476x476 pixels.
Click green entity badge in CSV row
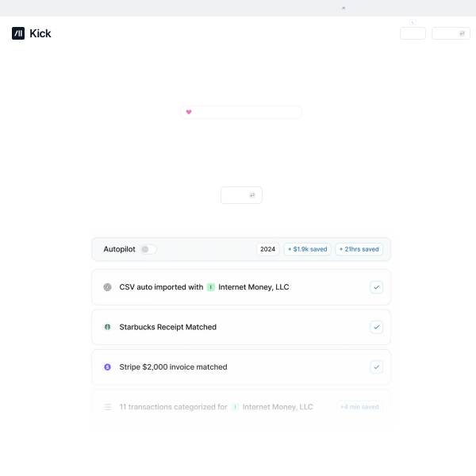click(x=211, y=287)
